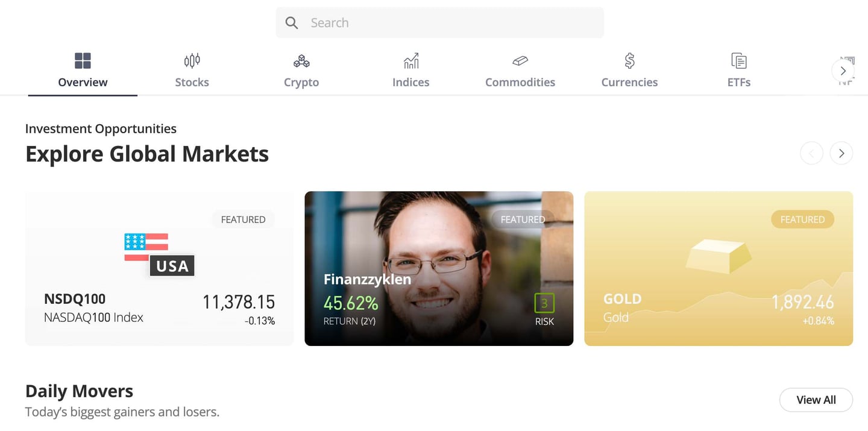Select the Finanzzyklen investor card

click(439, 268)
